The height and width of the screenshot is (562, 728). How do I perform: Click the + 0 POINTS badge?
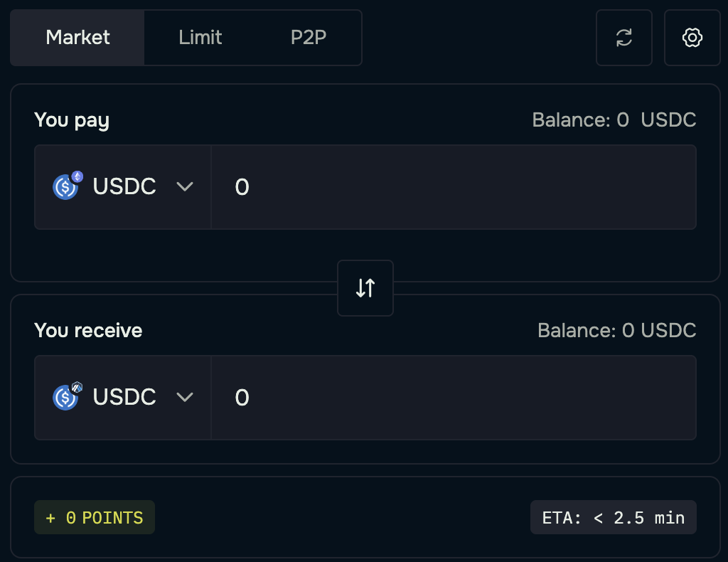point(95,518)
